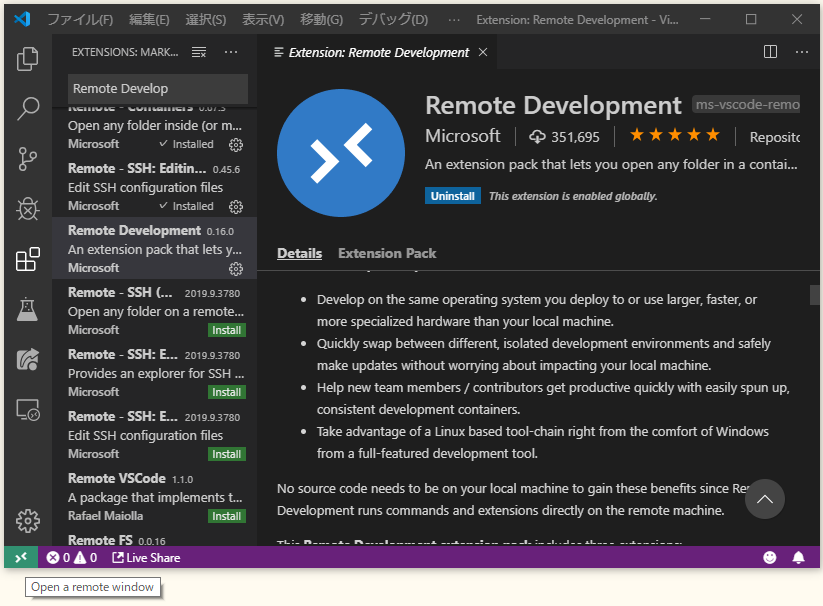Open the Test beaker view icon
This screenshot has height=606, width=823.
coord(27,309)
